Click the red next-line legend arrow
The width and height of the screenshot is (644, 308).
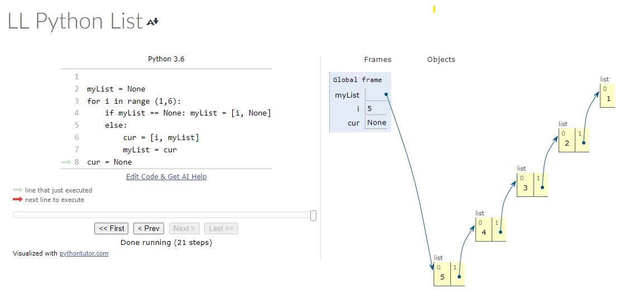point(18,200)
